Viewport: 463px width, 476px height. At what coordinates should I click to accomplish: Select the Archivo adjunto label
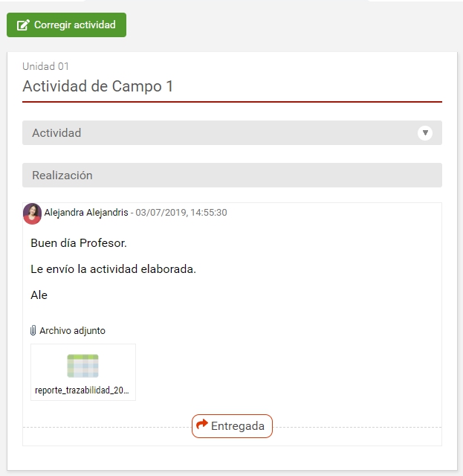pyautogui.click(x=72, y=331)
